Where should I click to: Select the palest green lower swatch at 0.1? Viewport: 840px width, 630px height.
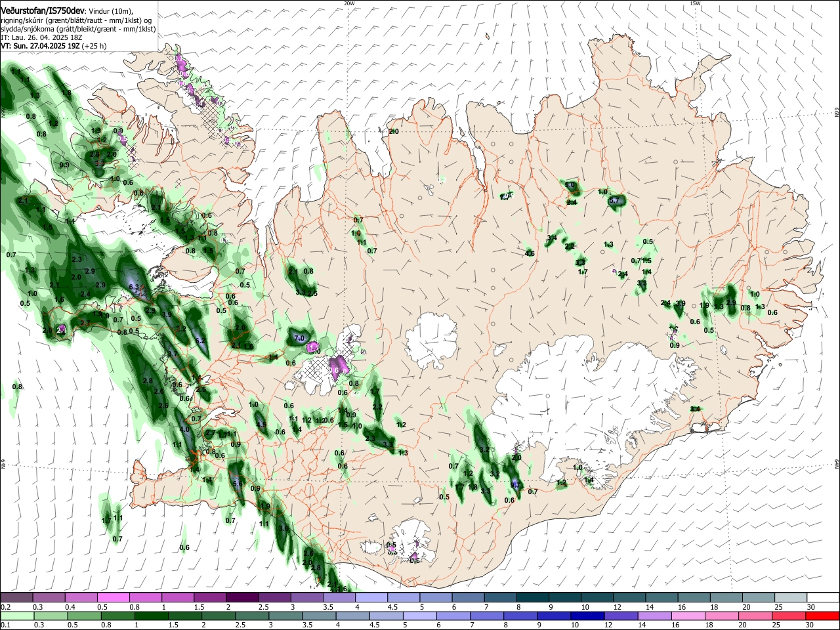point(17,616)
